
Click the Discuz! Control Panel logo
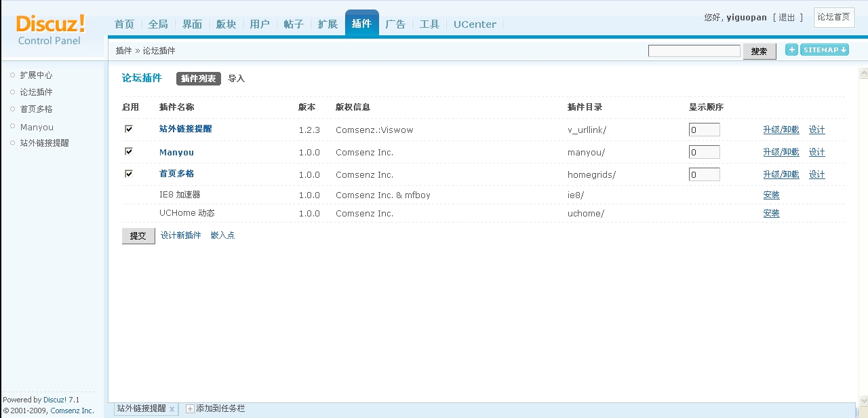pyautogui.click(x=50, y=30)
